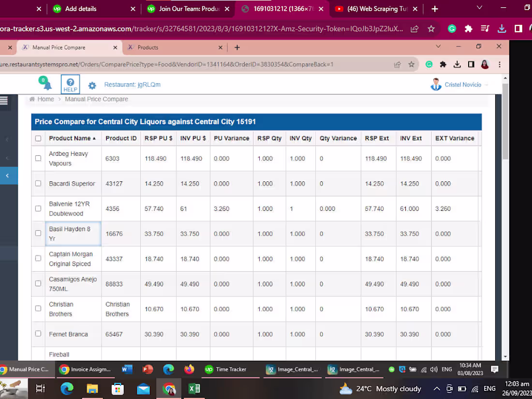Click the inner browser profile picture
Screen dimensions: 532x399
pyautogui.click(x=485, y=64)
